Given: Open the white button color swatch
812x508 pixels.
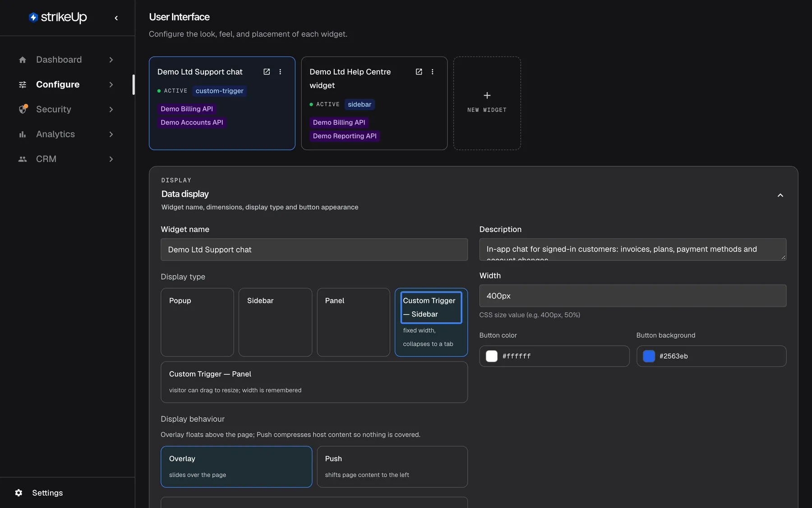Looking at the screenshot, I should [492, 356].
